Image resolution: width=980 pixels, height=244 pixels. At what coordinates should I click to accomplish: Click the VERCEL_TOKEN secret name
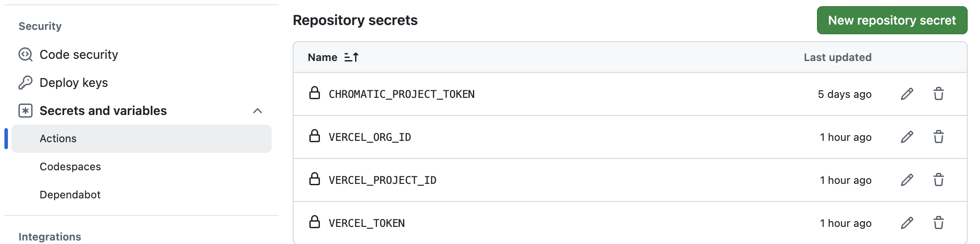367,223
